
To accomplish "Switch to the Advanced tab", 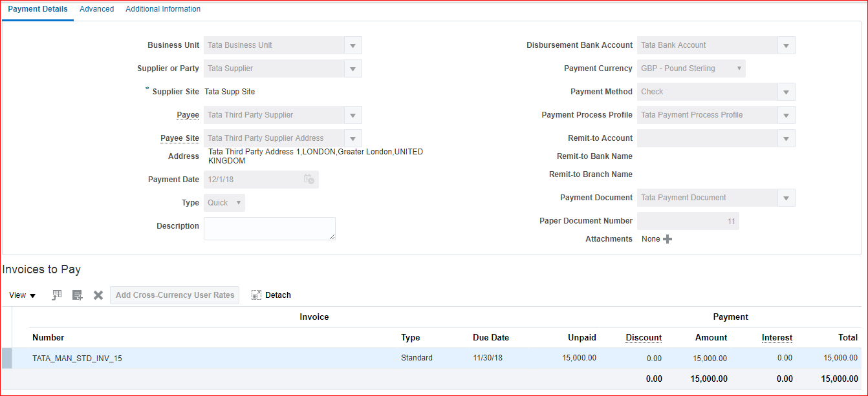I will click(x=96, y=9).
